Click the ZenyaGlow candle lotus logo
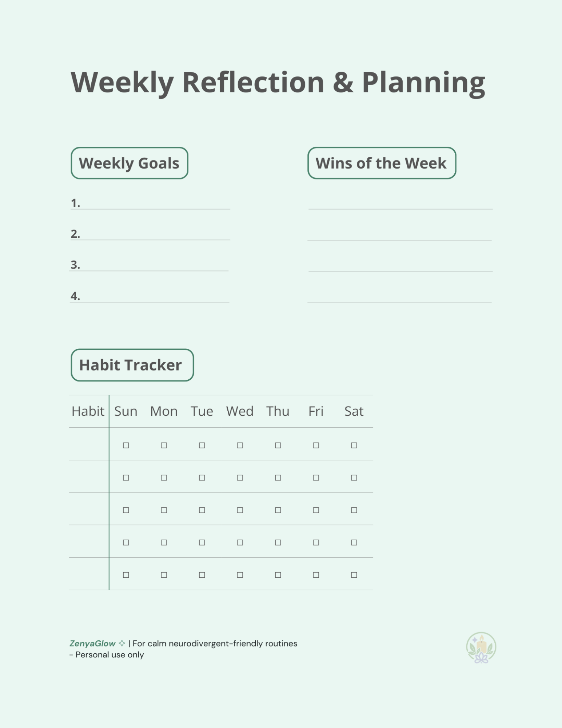 pos(481,648)
